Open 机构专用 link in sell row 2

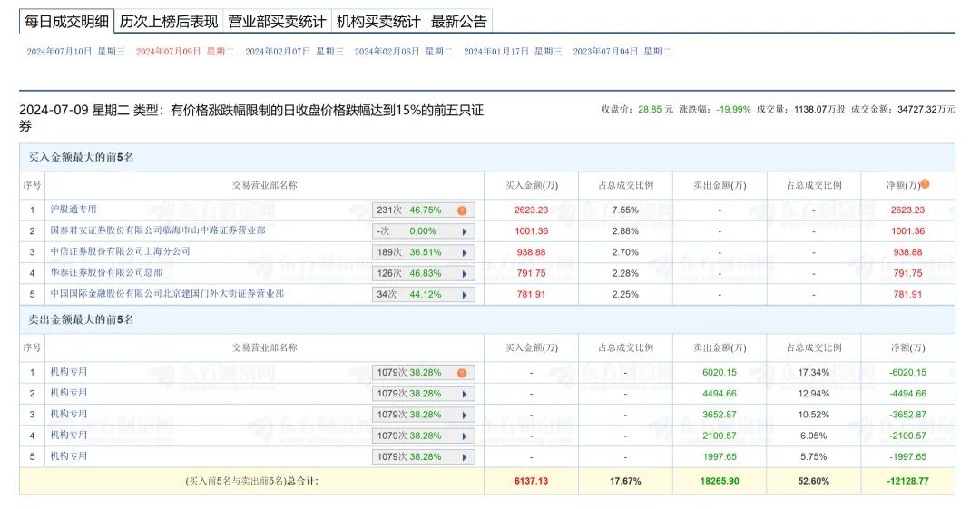pyautogui.click(x=69, y=394)
